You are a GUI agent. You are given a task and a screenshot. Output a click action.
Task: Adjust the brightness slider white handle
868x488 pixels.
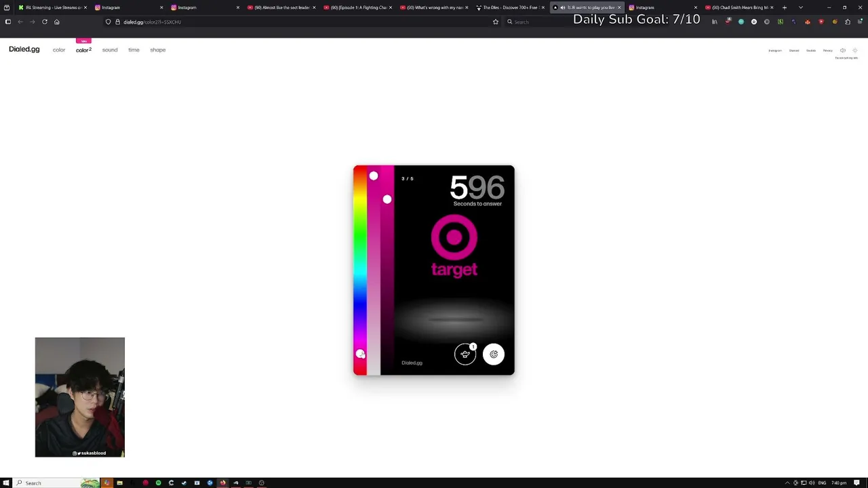click(387, 199)
